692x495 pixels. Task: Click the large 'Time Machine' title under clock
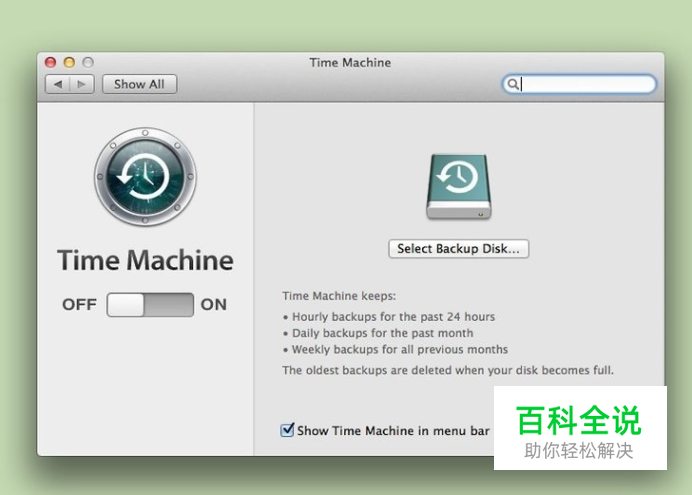145,260
